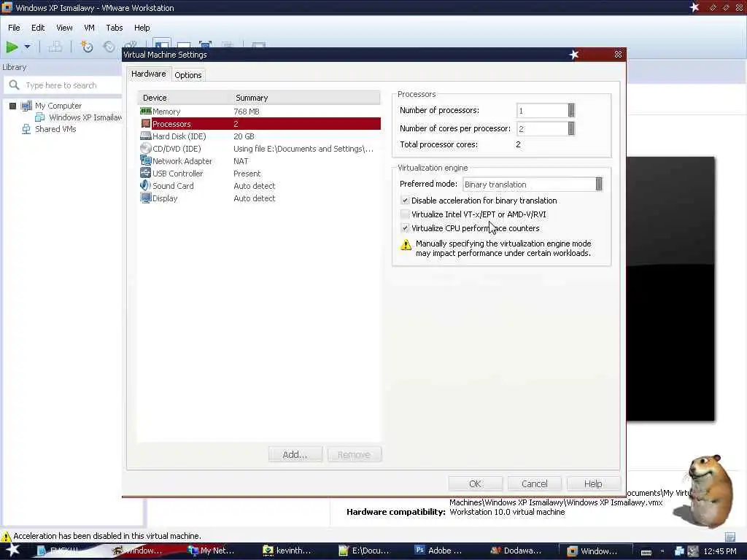Screen dimensions: 747x560
Task: Switch to Dodawa... taskbar item
Action: coord(516,551)
